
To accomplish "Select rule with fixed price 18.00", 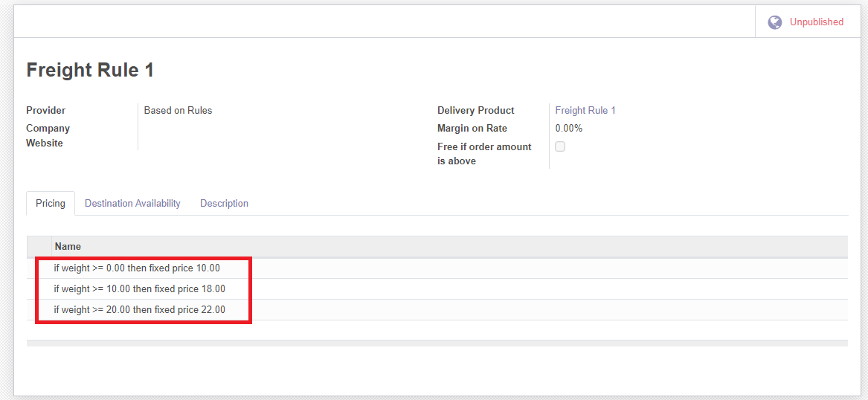I will (139, 288).
